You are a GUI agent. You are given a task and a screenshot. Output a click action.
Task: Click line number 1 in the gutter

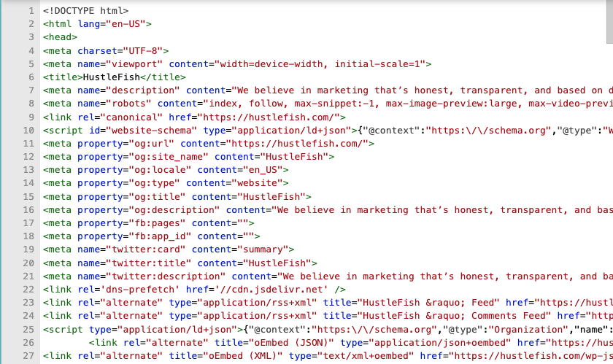[31, 10]
